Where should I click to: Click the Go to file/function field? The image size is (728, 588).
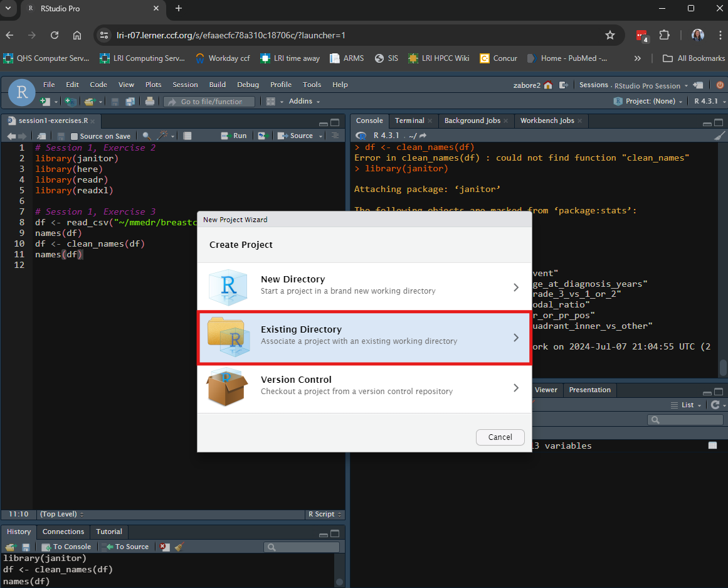209,101
